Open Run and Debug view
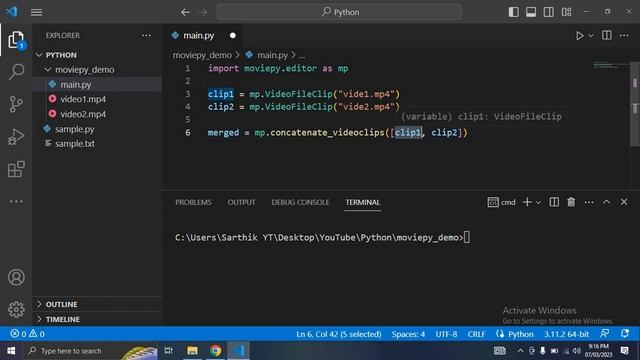 (16, 137)
